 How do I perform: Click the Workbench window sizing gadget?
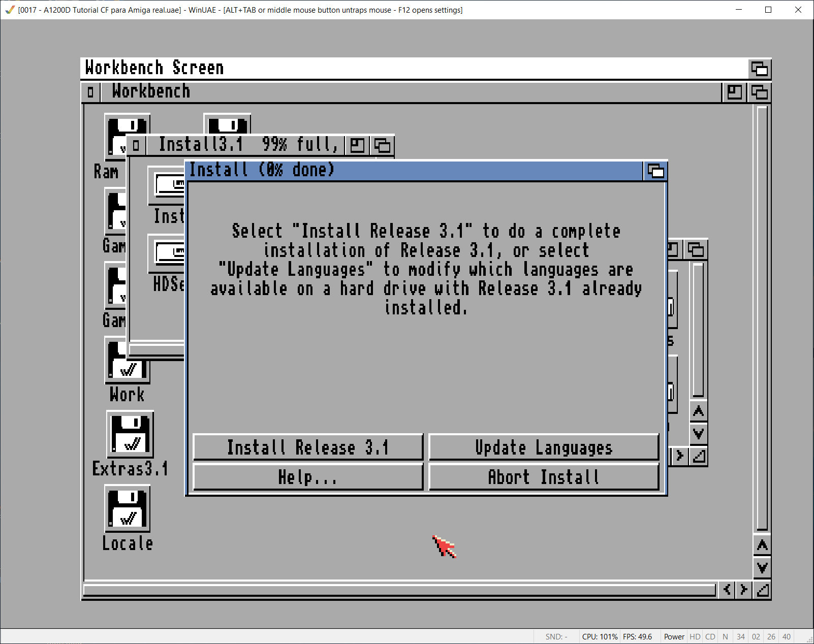coord(762,590)
